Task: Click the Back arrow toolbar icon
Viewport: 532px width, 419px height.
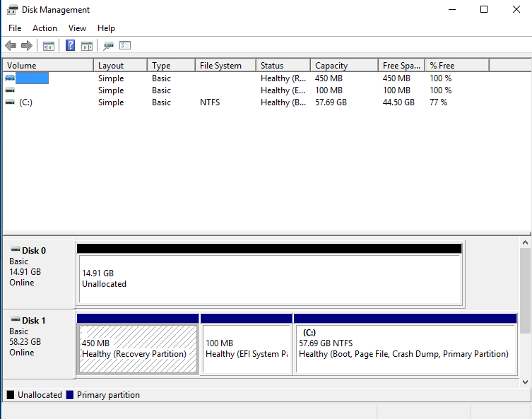Action: pyautogui.click(x=11, y=45)
